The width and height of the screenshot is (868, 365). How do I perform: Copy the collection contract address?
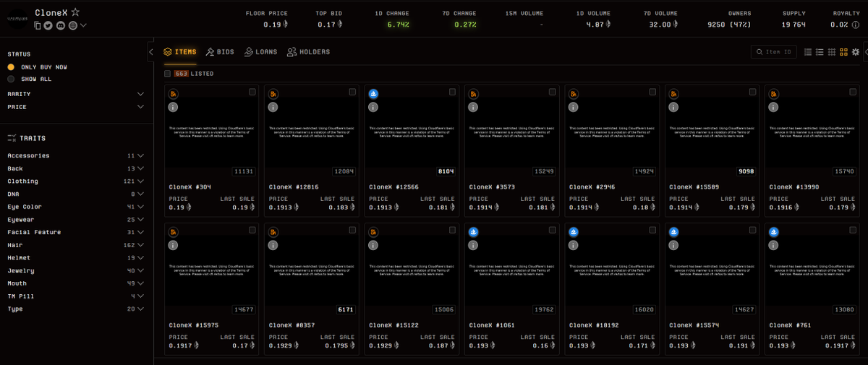click(x=38, y=25)
